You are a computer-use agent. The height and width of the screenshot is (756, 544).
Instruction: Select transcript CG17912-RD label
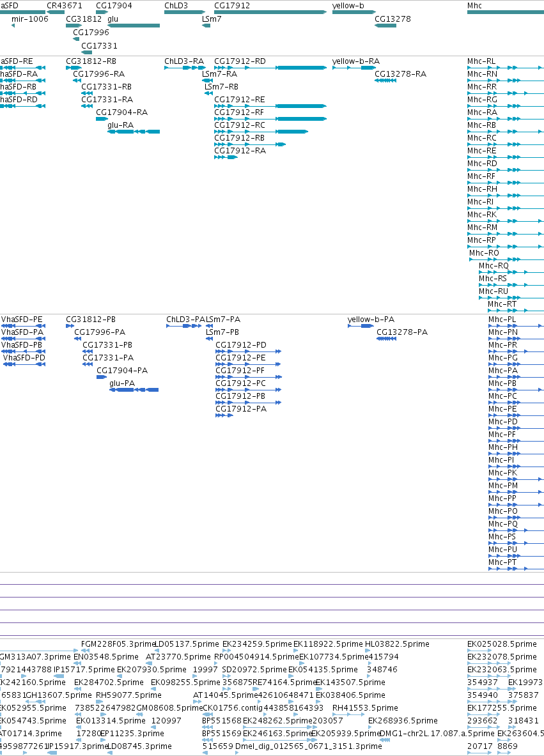coord(240,61)
